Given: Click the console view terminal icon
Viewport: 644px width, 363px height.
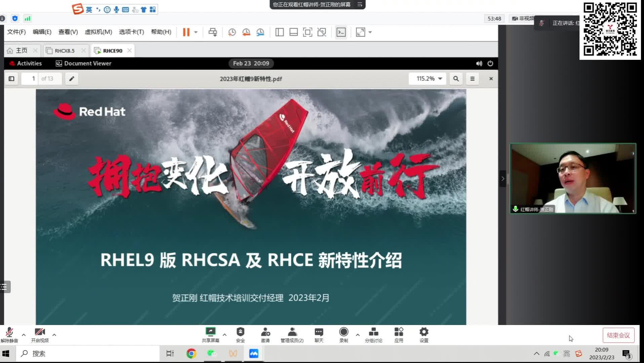Looking at the screenshot, I should [341, 32].
